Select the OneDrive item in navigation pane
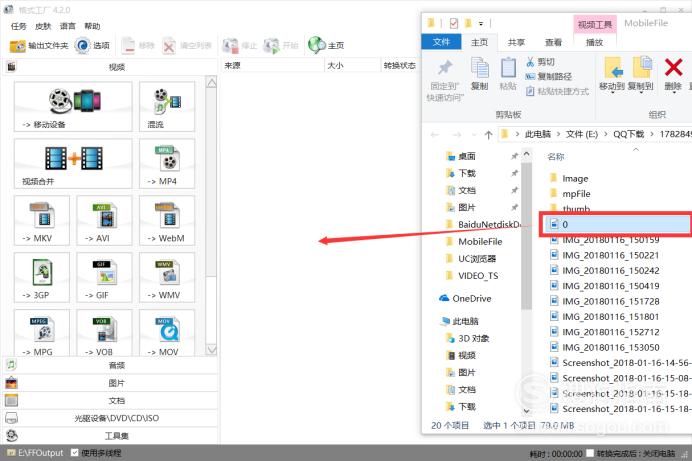The width and height of the screenshot is (692, 461). point(465,299)
